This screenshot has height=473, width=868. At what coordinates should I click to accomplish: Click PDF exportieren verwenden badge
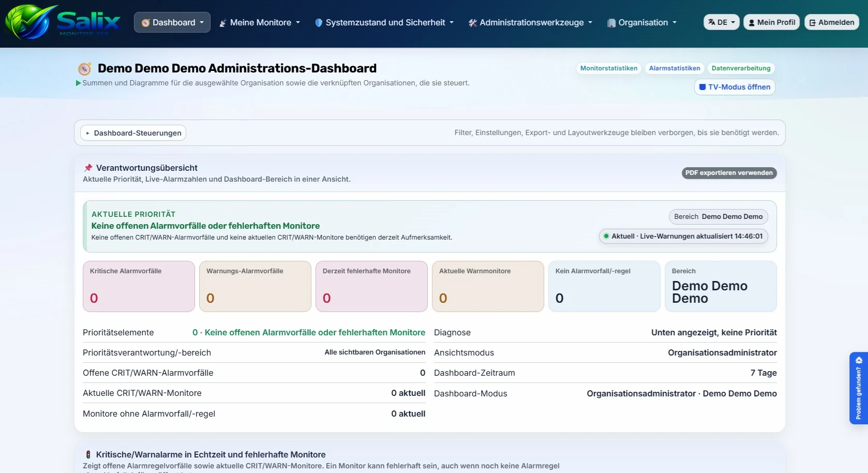coord(729,173)
